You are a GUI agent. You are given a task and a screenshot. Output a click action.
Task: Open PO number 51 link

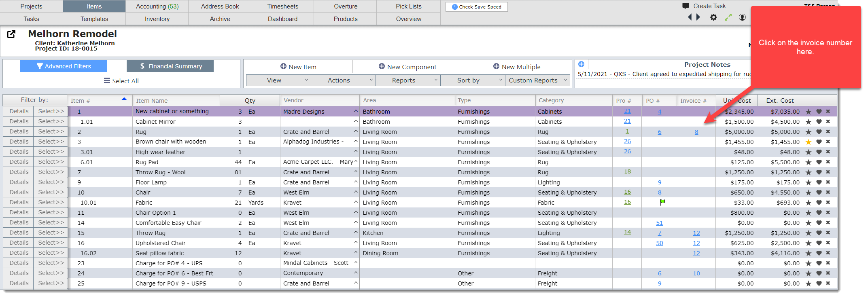tap(660, 223)
